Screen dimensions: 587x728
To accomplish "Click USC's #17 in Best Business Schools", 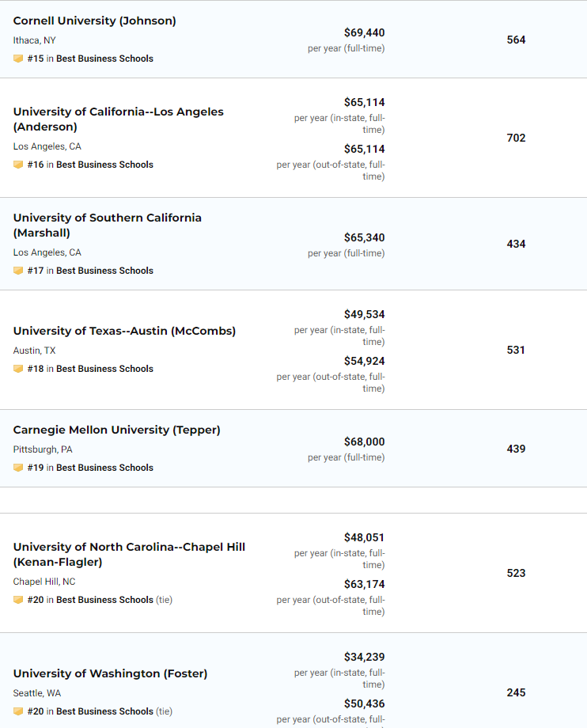I will pyautogui.click(x=90, y=271).
